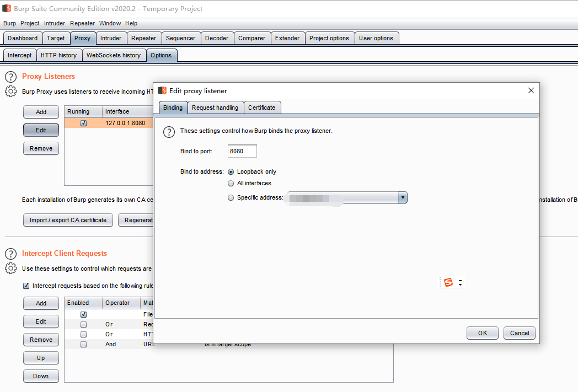Open the HTTP history sub-tab
578x392 pixels.
pyautogui.click(x=58, y=55)
